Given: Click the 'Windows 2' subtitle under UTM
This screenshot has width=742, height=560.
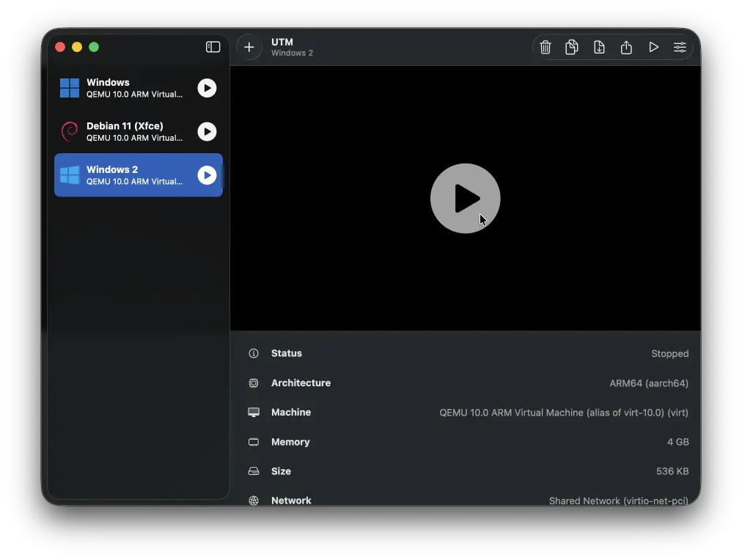Looking at the screenshot, I should click(x=292, y=53).
